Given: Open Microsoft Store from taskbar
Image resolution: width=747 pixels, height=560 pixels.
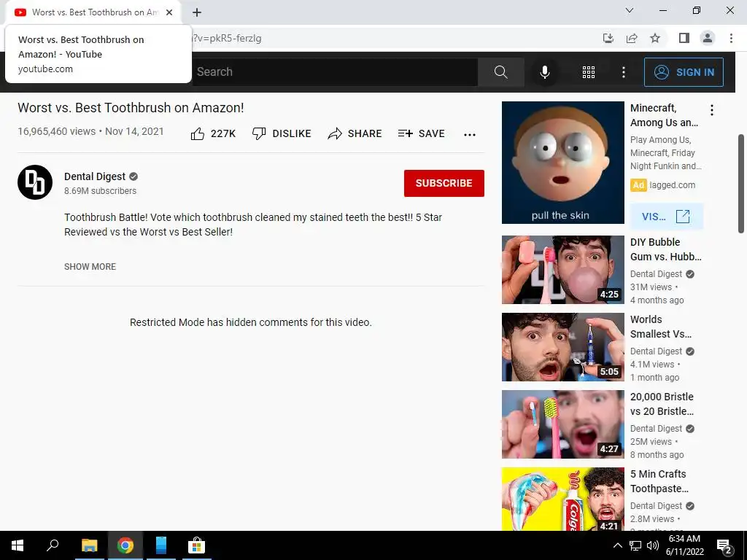Looking at the screenshot, I should point(196,545).
